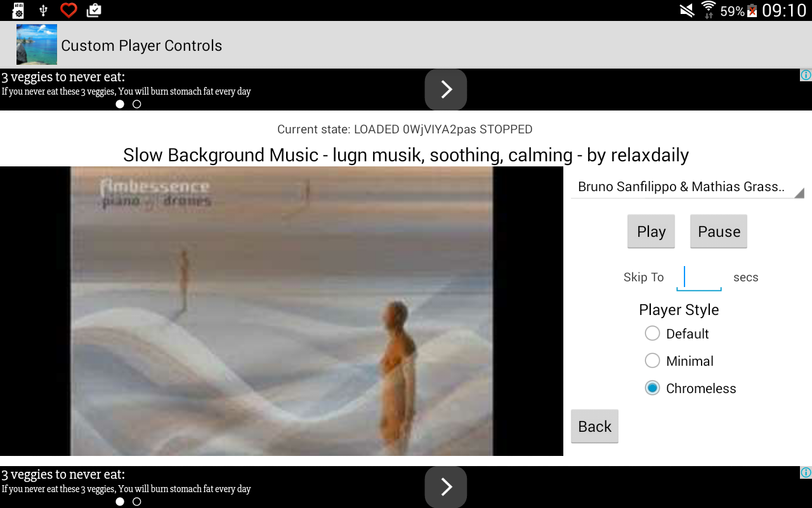Tap the Slow Background Music video title

(406, 155)
